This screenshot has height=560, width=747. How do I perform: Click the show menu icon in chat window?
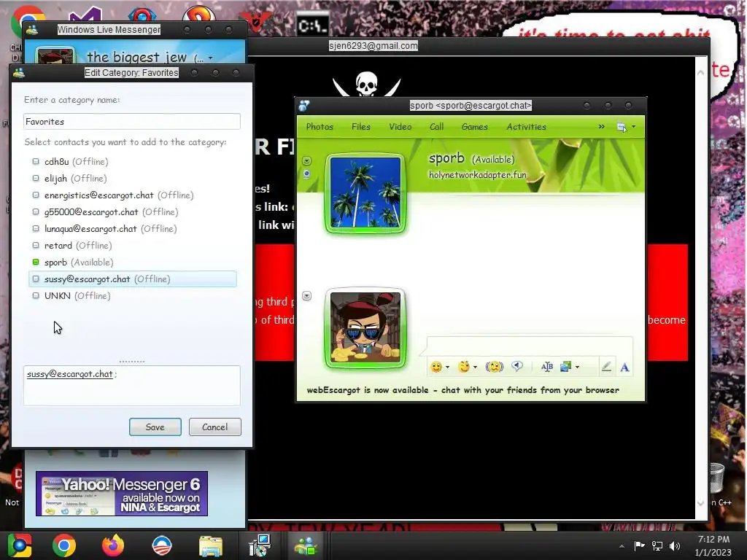tap(622, 127)
